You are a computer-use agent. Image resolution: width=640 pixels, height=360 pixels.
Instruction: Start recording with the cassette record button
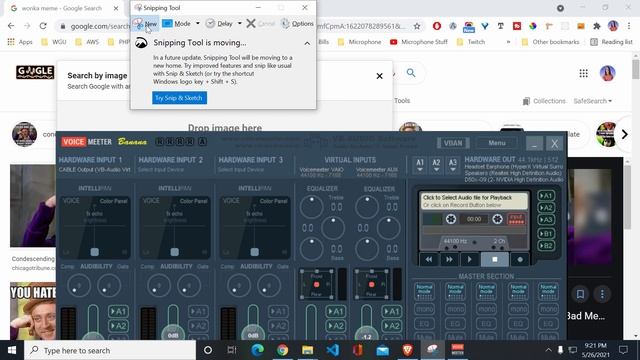coord(520,259)
